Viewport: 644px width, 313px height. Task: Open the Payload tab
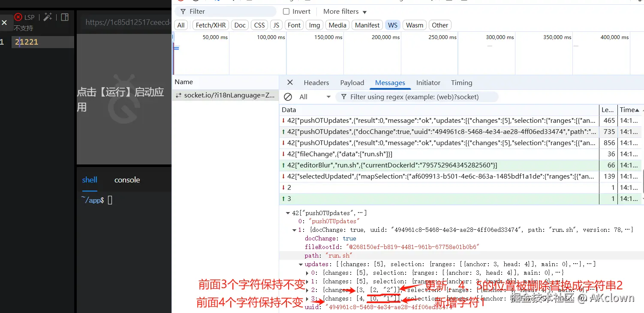tap(352, 83)
